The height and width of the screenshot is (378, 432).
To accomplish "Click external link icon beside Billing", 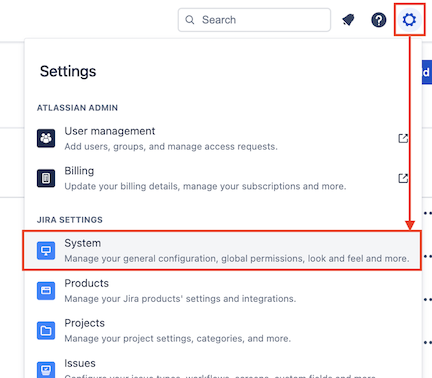I will click(x=403, y=178).
